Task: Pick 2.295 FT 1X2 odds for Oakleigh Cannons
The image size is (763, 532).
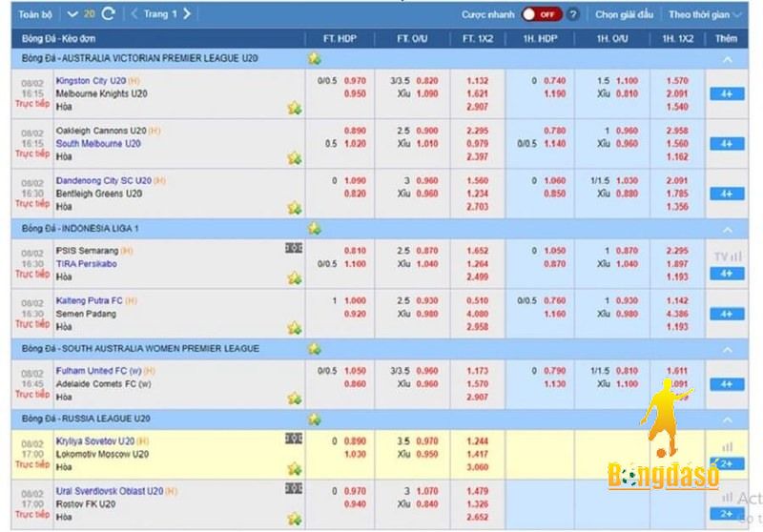Action: click(x=478, y=131)
